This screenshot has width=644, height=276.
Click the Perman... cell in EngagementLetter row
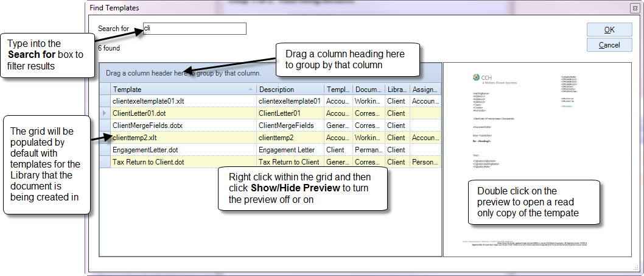point(369,150)
